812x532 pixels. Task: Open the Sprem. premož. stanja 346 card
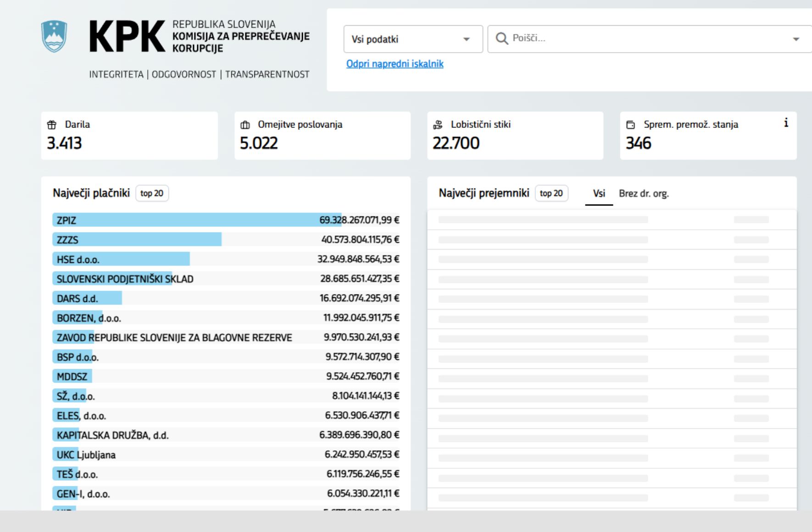(x=708, y=136)
